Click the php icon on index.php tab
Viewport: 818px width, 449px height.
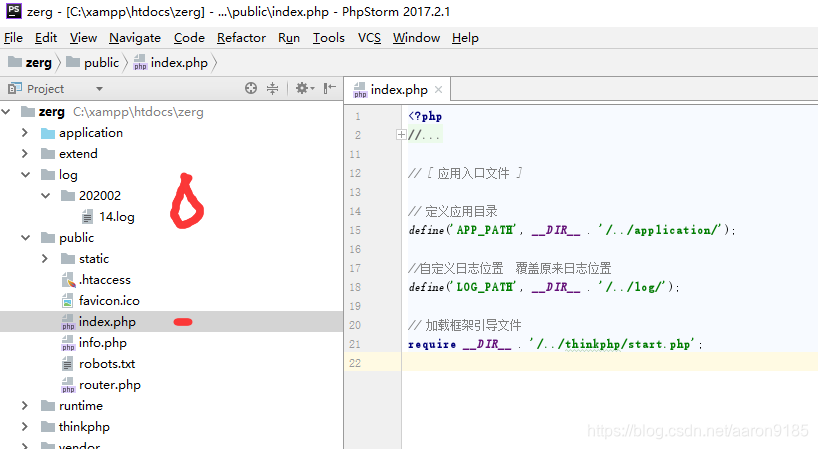tap(360, 90)
